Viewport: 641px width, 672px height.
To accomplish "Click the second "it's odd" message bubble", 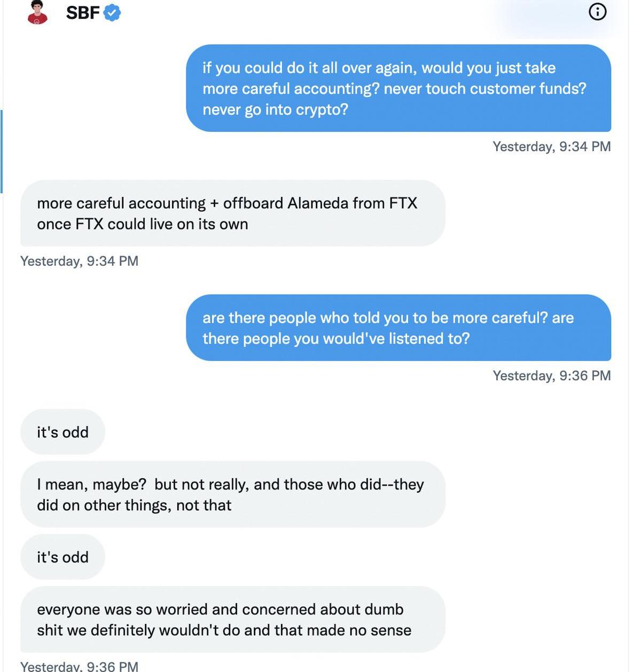I will 62,557.
